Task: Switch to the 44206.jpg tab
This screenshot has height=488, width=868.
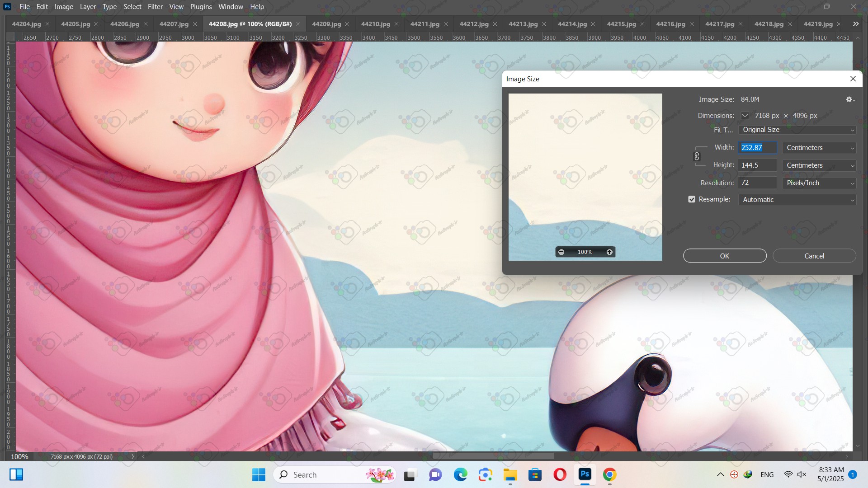Action: (x=124, y=24)
